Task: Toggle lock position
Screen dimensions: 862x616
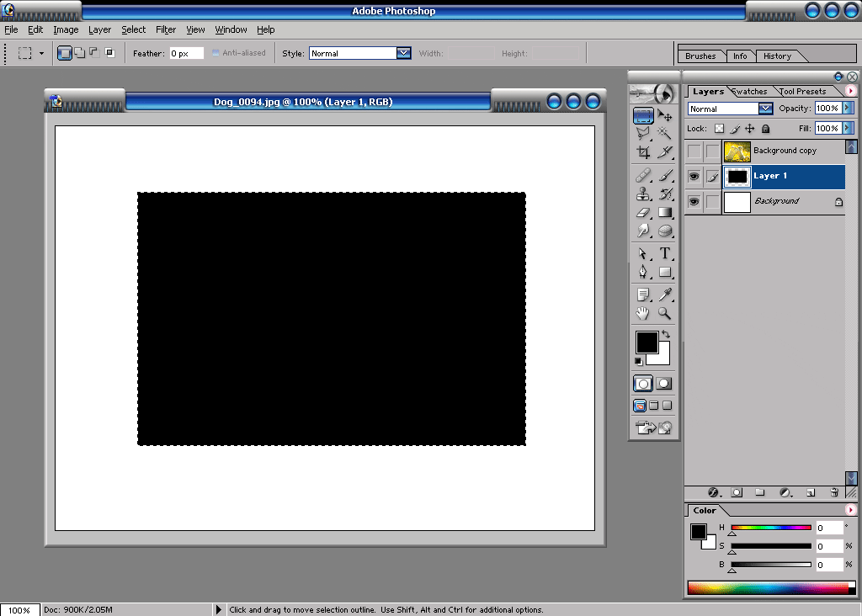Action: click(750, 129)
